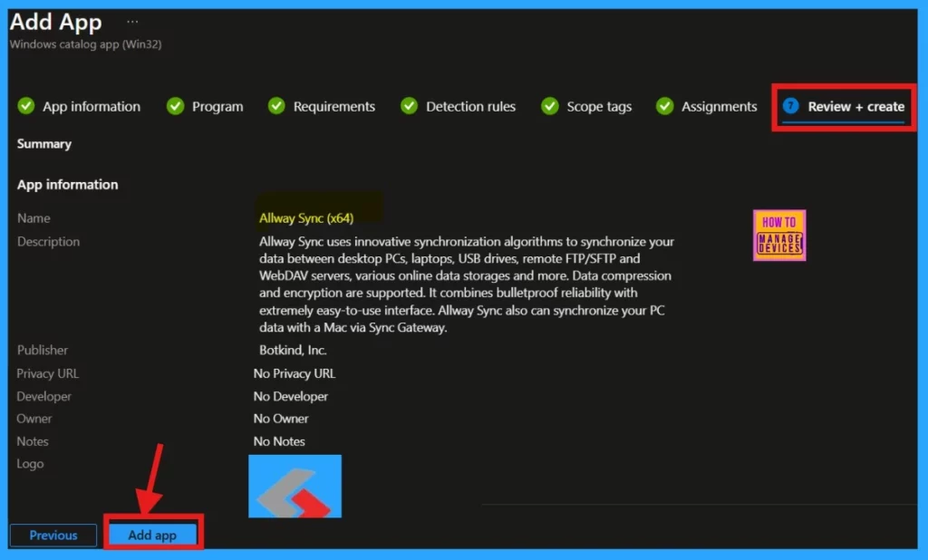Click the Program step checkmark icon
The height and width of the screenshot is (560, 928).
pos(175,106)
